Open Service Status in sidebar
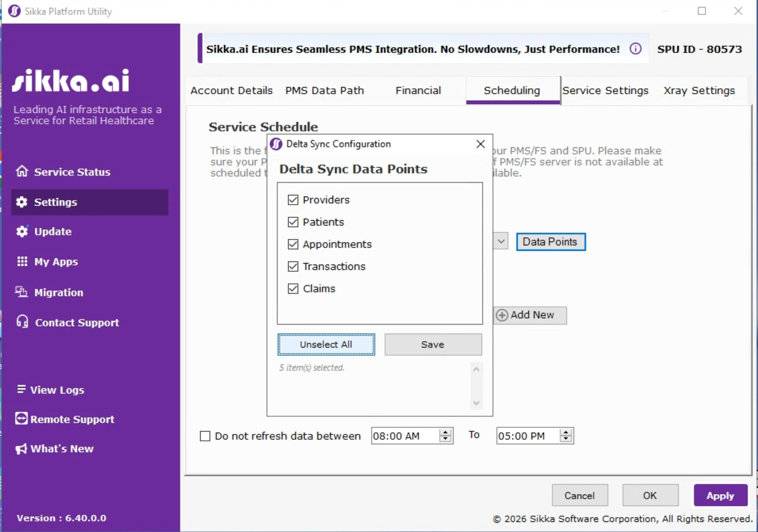The height and width of the screenshot is (532, 758). pos(72,172)
